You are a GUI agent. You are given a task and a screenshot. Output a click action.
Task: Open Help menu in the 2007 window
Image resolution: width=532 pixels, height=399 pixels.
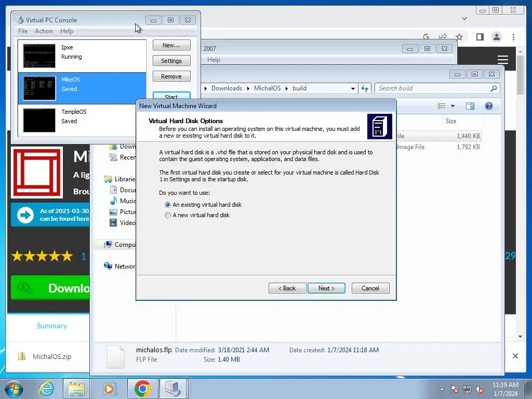[x=214, y=59]
